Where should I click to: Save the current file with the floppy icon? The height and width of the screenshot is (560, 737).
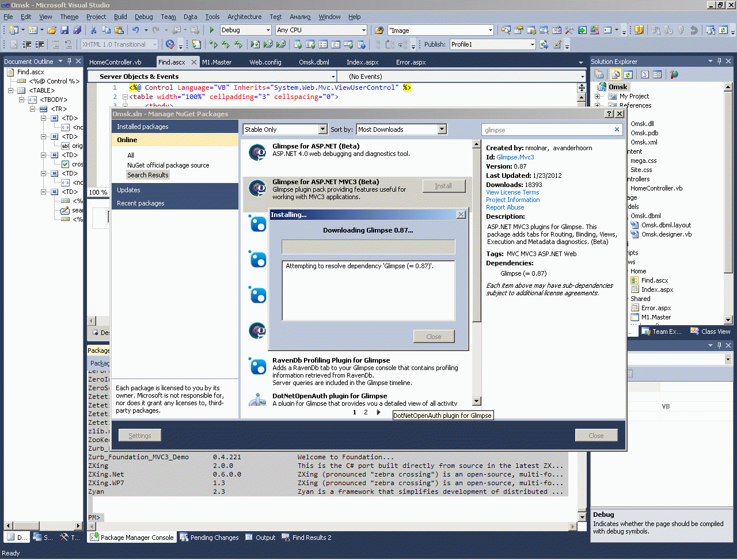tap(64, 30)
